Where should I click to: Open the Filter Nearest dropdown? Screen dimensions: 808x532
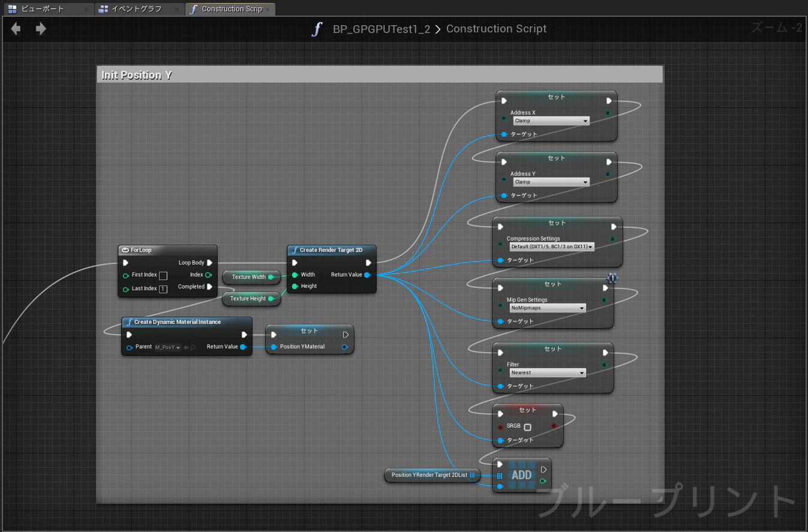(548, 372)
